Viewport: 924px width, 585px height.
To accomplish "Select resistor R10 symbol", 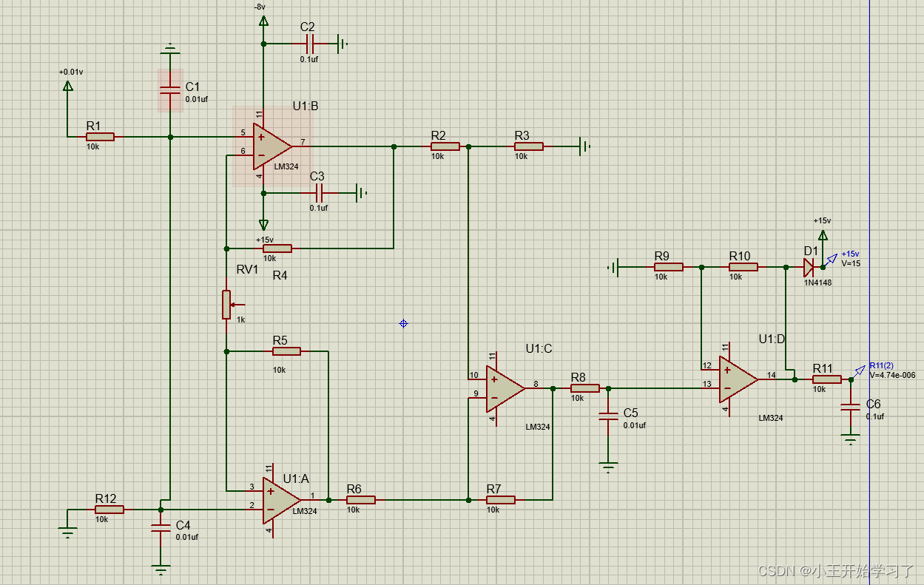I will pos(743,267).
